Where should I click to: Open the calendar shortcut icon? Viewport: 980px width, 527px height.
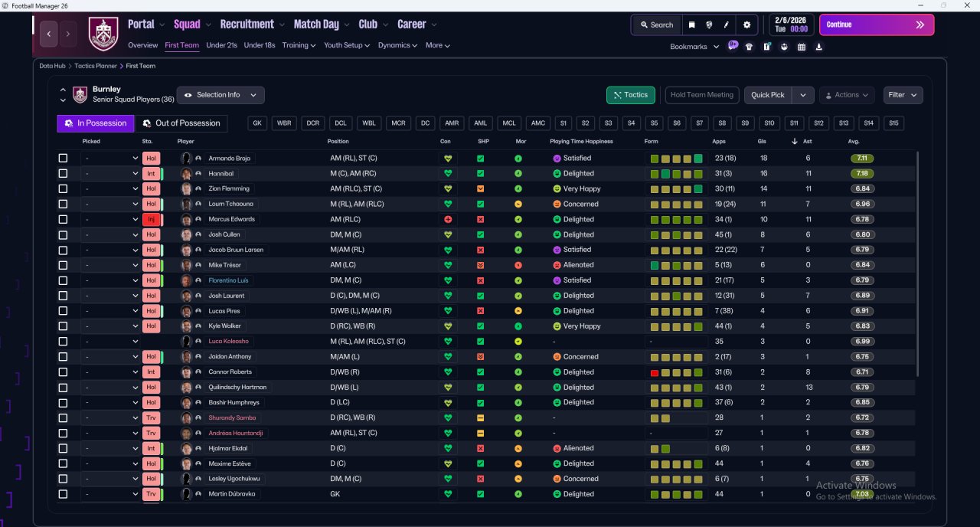pos(802,47)
